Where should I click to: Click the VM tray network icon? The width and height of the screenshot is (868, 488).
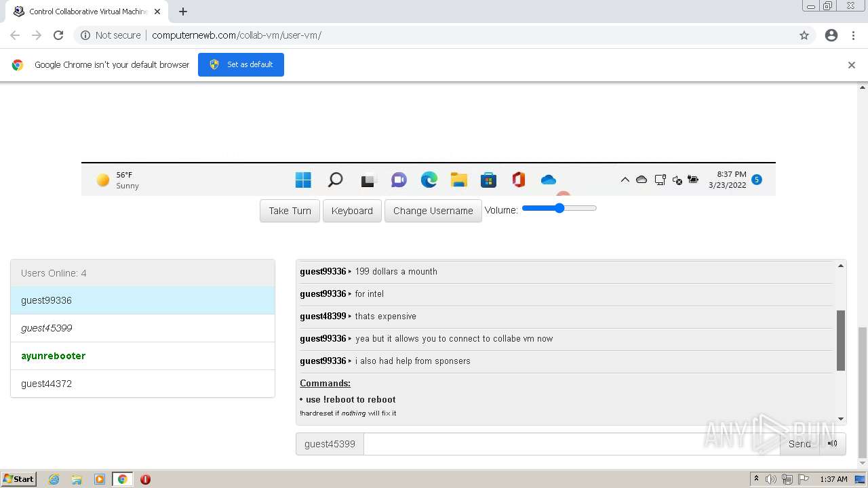pos(660,180)
